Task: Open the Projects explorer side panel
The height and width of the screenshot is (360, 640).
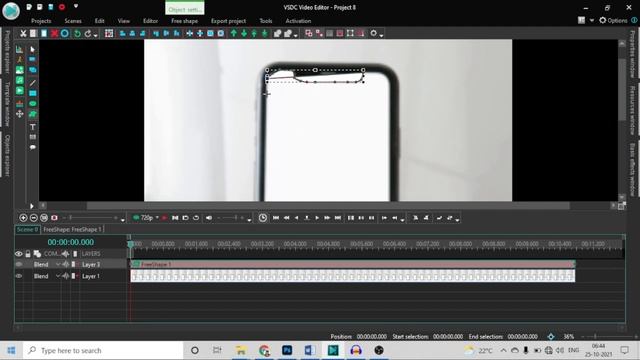Action: [x=7, y=51]
